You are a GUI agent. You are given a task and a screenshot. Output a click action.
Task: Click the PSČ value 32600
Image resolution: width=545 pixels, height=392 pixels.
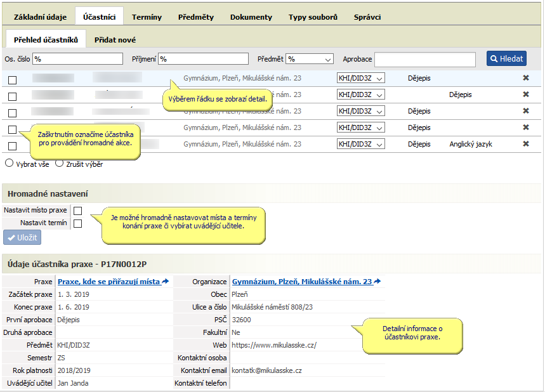(241, 320)
